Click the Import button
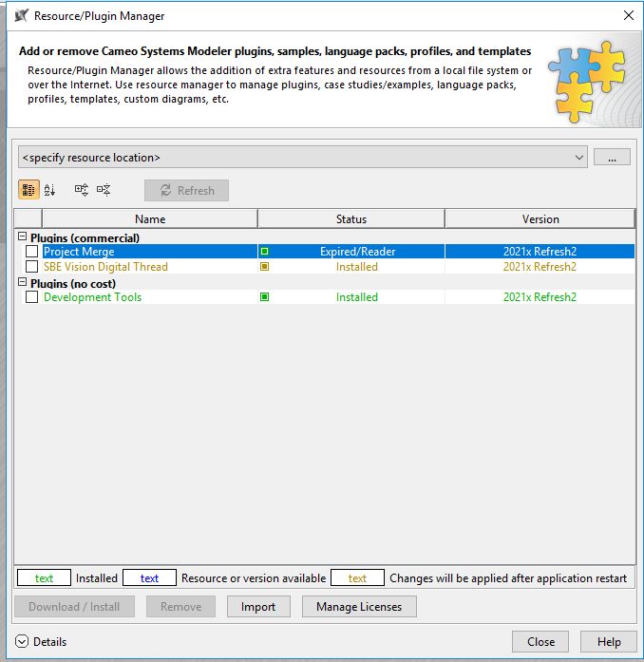The width and height of the screenshot is (644, 662). 258,607
